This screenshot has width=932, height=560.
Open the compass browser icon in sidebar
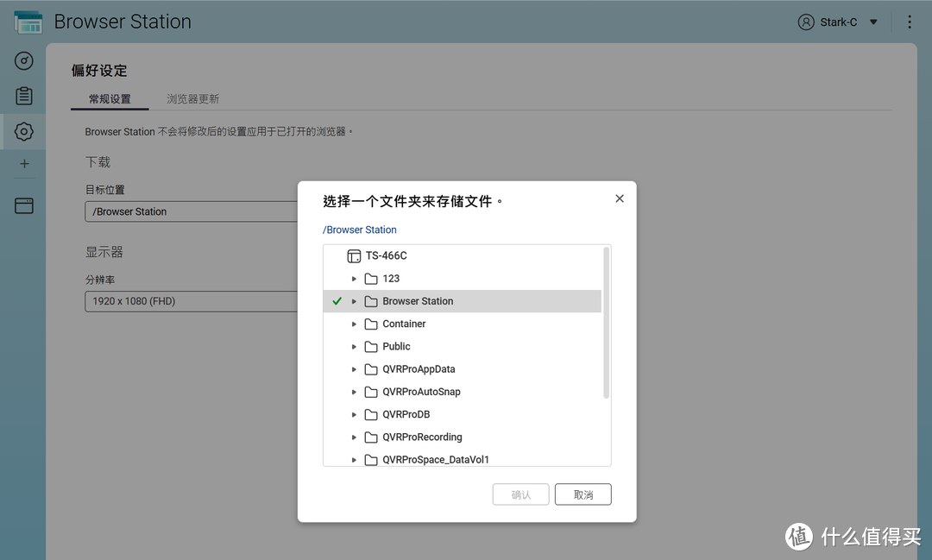(x=24, y=60)
